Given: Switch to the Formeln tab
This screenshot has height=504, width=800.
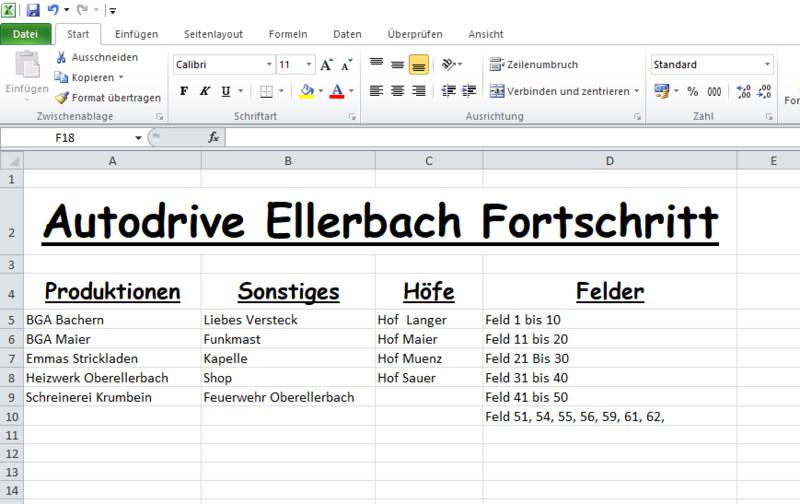Looking at the screenshot, I should click(x=288, y=34).
